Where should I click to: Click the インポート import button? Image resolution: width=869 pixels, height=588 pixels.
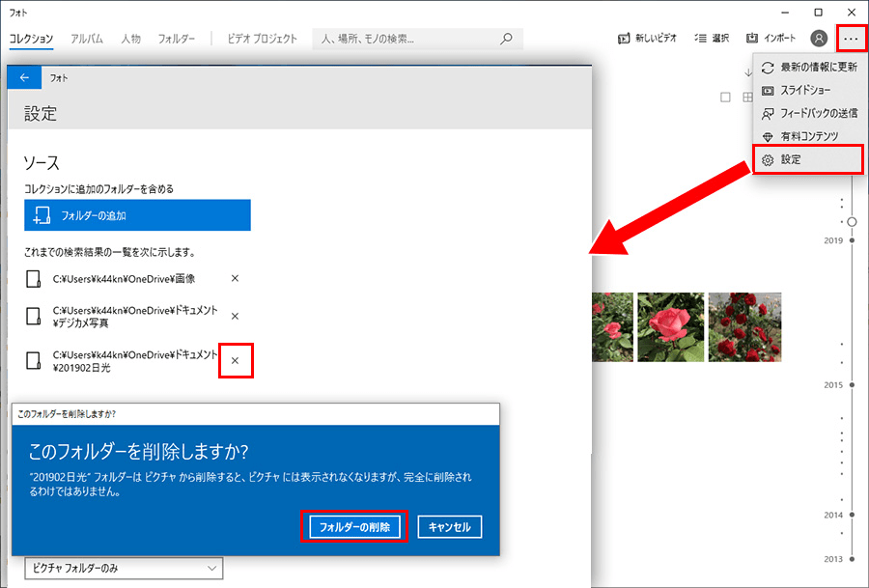[771, 39]
